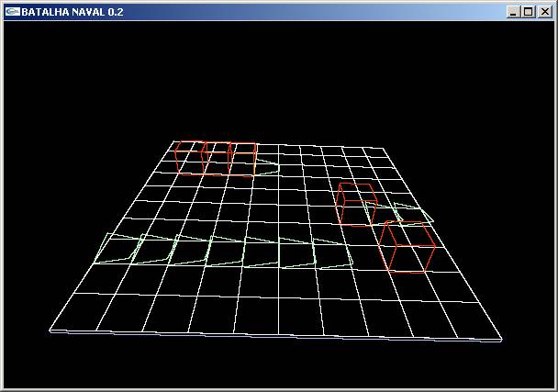Maximize the BATALHA NAVAL window
The image size is (558, 392).
pos(528,12)
